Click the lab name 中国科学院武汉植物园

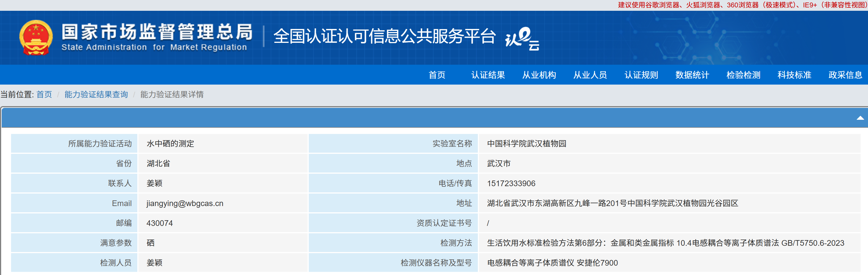tap(526, 144)
